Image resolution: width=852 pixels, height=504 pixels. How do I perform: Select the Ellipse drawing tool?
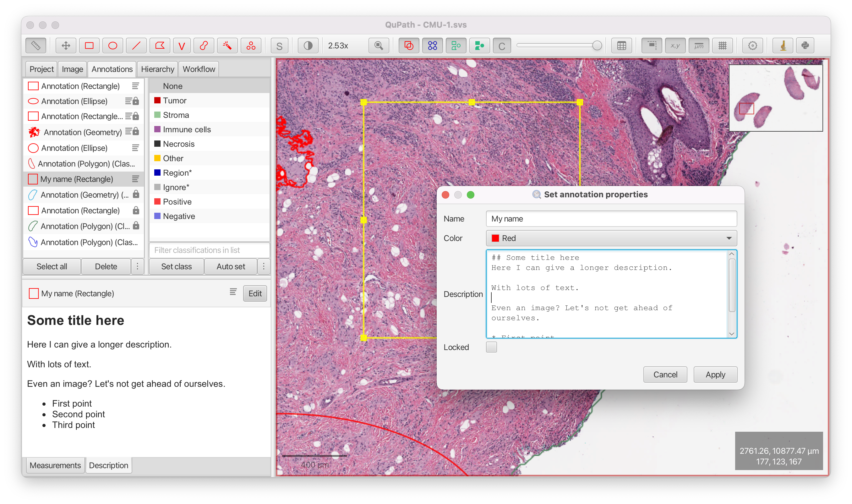[x=113, y=46]
